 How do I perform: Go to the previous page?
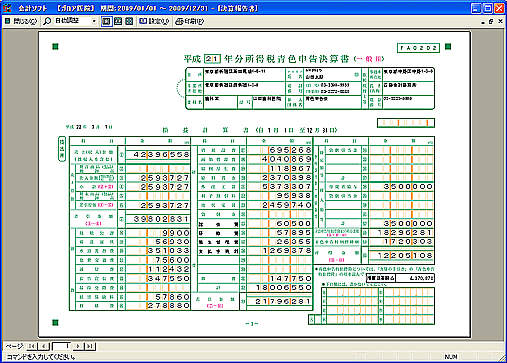(44, 346)
